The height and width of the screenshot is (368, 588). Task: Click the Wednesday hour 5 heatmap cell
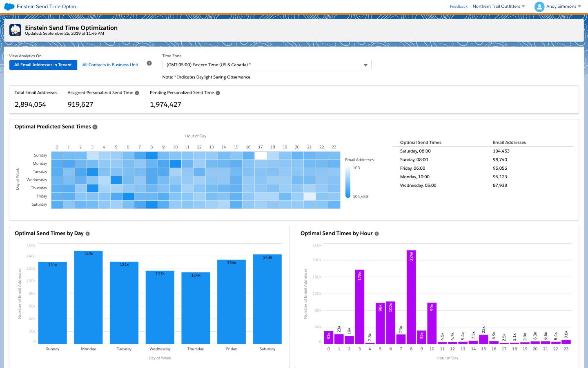click(x=116, y=180)
